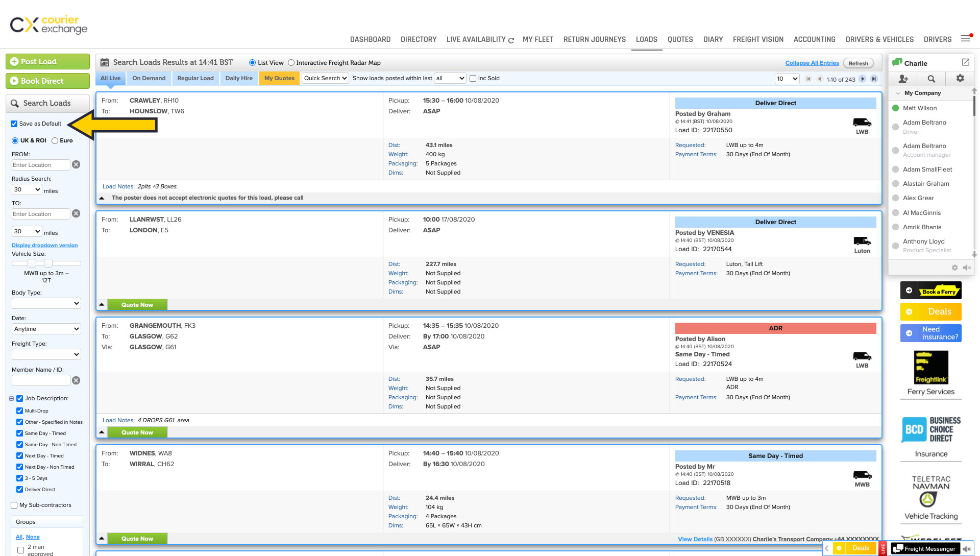The height and width of the screenshot is (556, 980).
Task: Click Quote Now for Llanrwst load
Action: 137,305
